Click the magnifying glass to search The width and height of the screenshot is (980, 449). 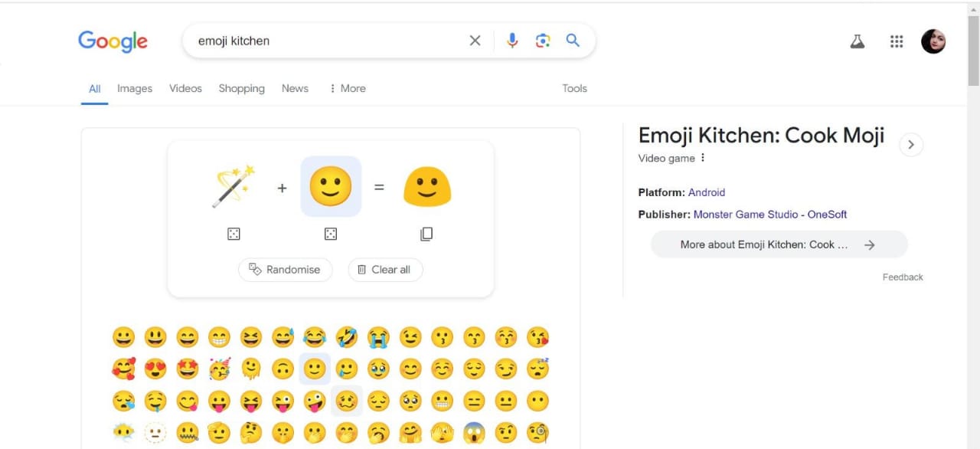pyautogui.click(x=573, y=40)
